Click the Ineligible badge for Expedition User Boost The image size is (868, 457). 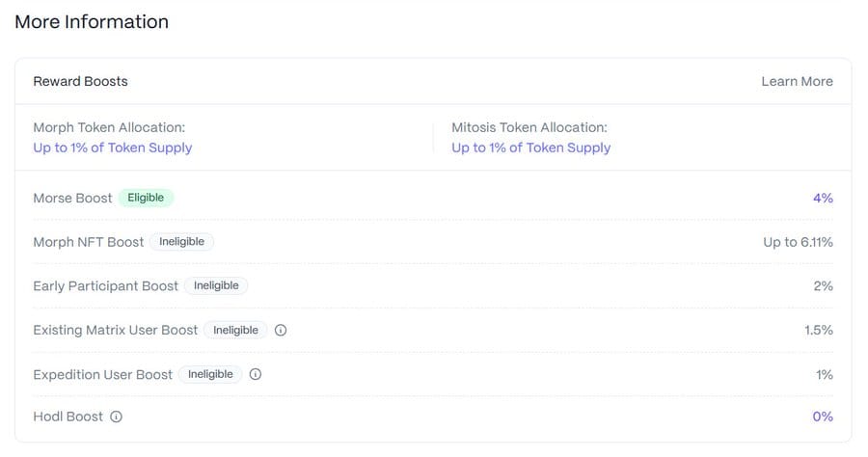point(210,374)
